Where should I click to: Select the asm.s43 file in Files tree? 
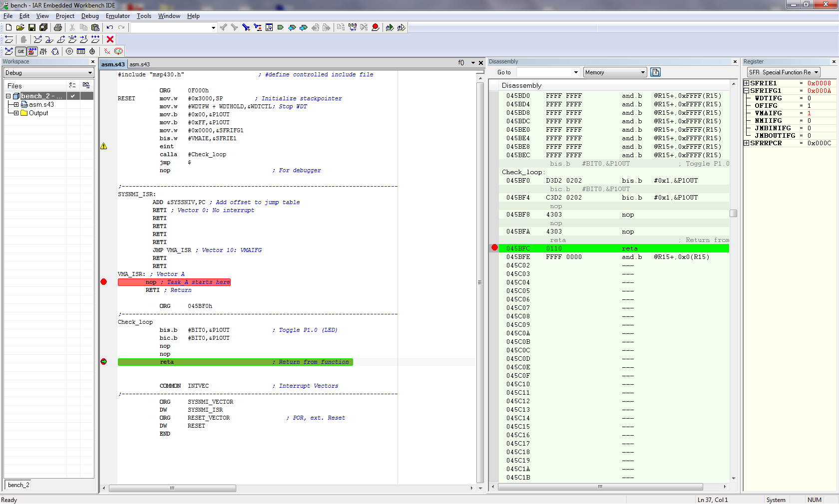41,105
